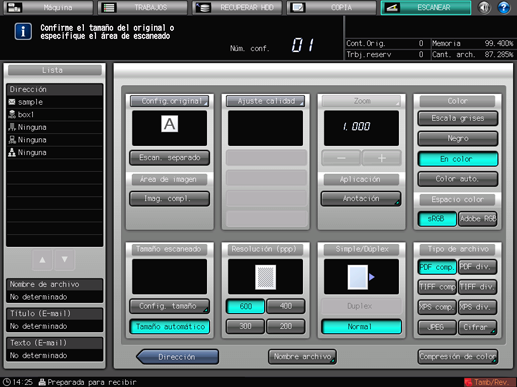Viewport: 517px width, 387px height.
Task: Click the 1.000 zoom value display
Action: [x=361, y=128]
